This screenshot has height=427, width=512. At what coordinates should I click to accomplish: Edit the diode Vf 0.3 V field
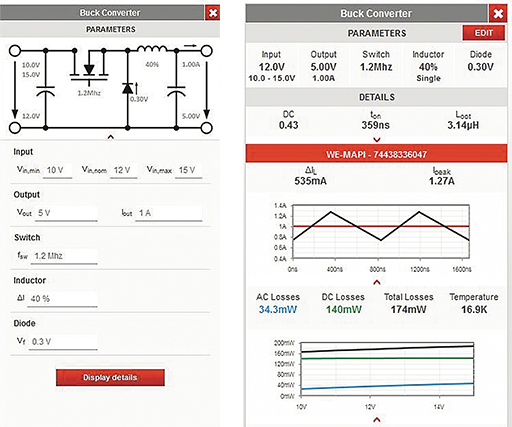coord(63,342)
